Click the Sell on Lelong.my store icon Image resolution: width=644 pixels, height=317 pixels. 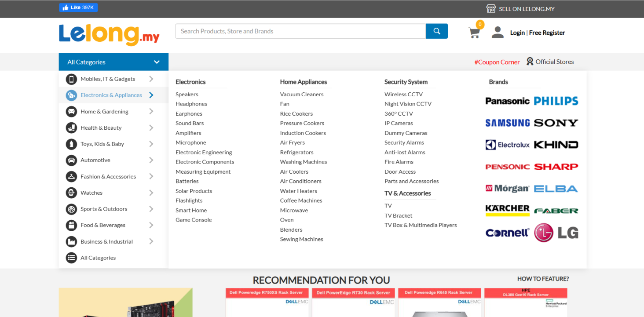tap(491, 9)
